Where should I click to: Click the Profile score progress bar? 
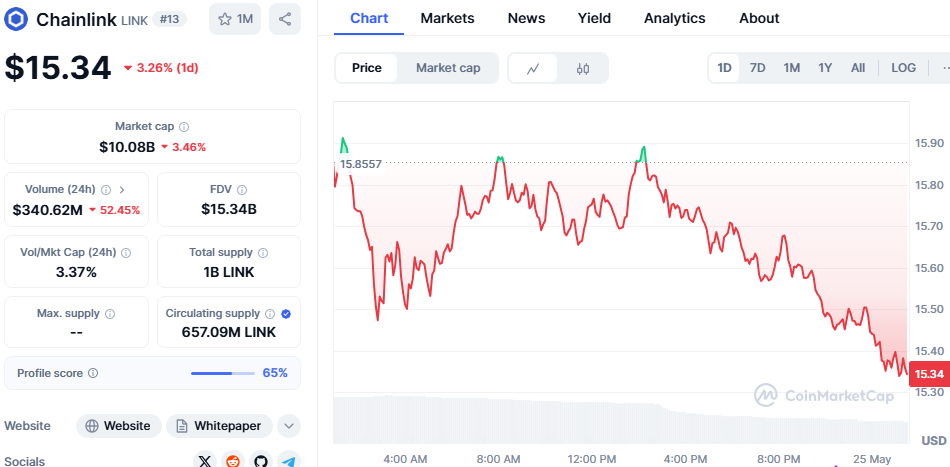click(x=223, y=373)
